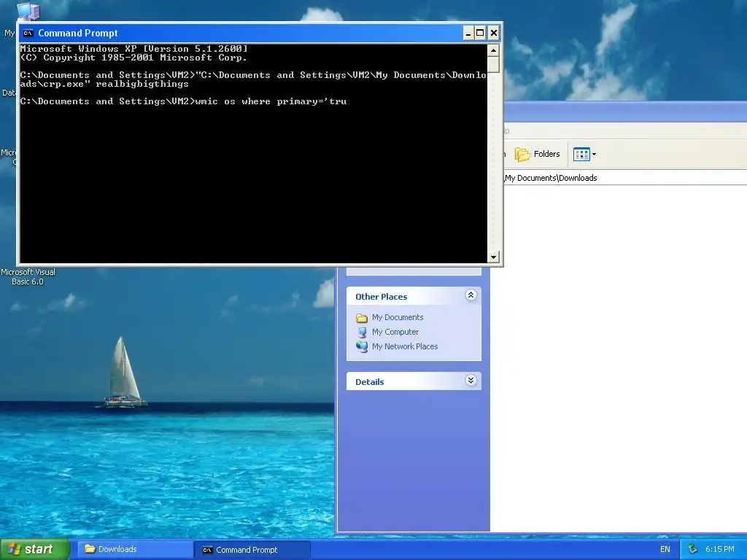This screenshot has width=747, height=560.
Task: Open My Documents link in Other Places
Action: 398,317
